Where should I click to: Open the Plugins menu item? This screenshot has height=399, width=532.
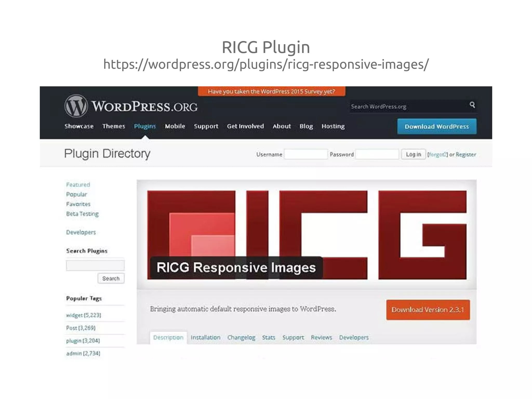click(x=145, y=126)
